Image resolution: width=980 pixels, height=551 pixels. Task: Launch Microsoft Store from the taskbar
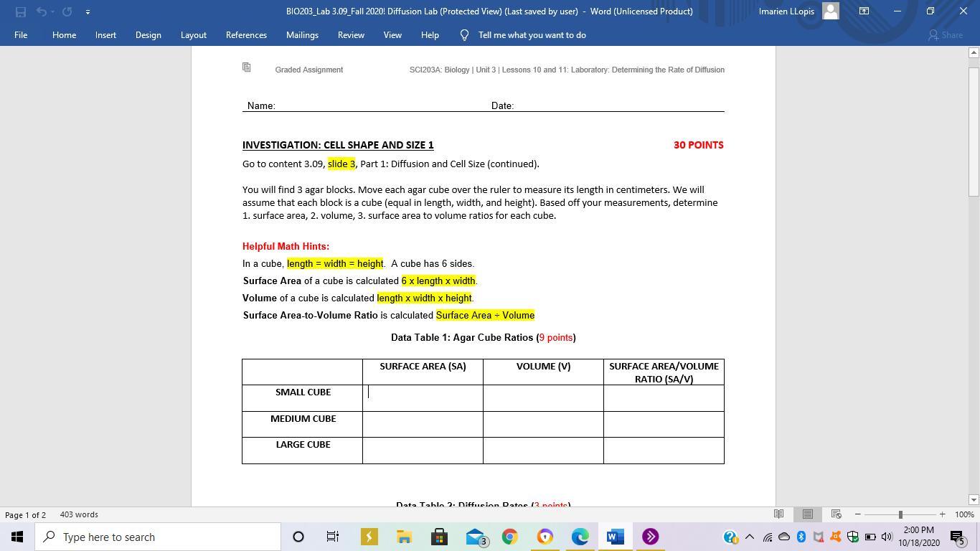(x=439, y=537)
